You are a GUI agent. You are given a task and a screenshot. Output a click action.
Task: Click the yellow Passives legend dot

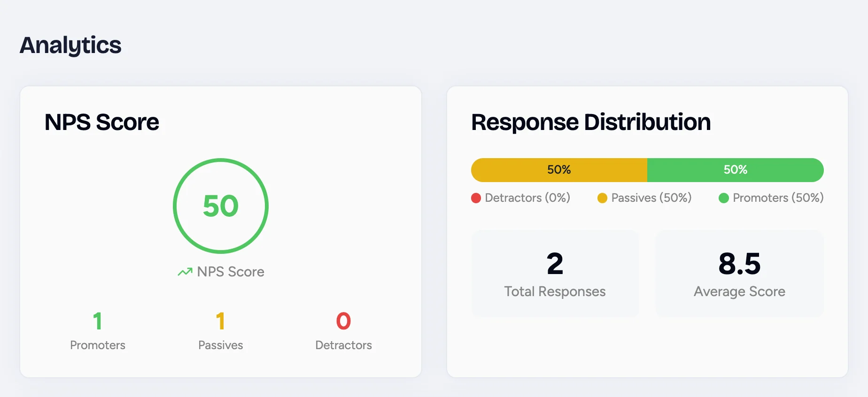(602, 198)
